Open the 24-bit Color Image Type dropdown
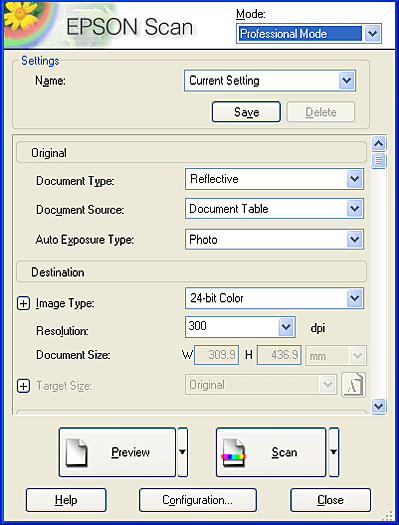The width and height of the screenshot is (399, 525). (x=274, y=298)
